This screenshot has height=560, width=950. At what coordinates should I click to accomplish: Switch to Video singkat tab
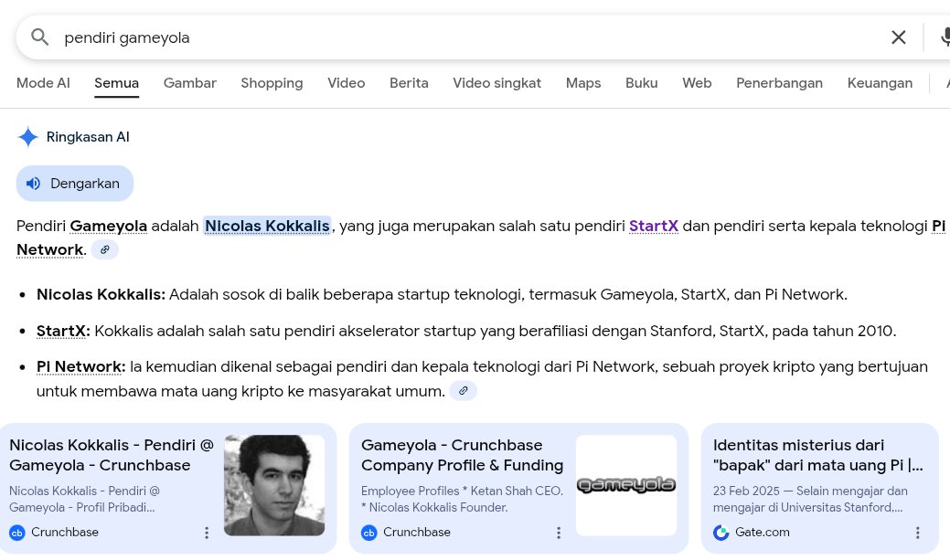(x=496, y=83)
